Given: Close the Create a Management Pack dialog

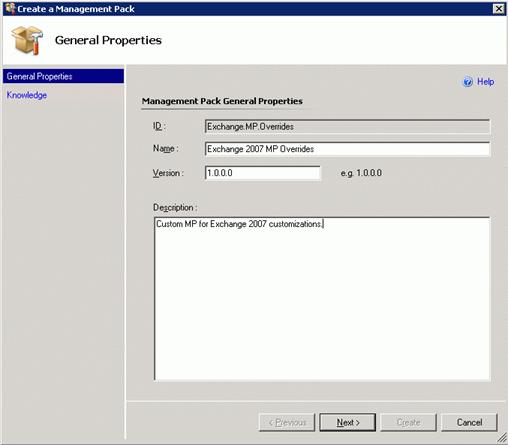Looking at the screenshot, I should click(x=498, y=9).
